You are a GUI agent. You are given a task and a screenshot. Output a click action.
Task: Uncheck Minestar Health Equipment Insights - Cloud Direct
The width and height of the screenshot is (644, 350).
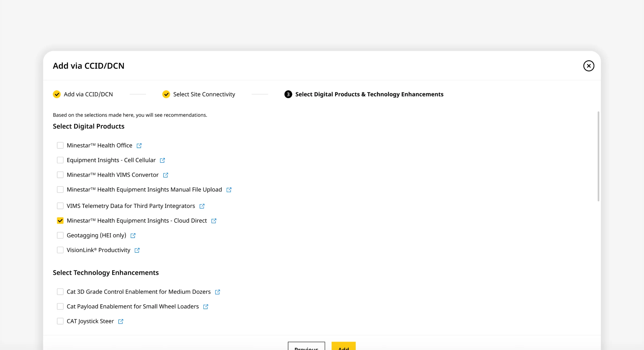pyautogui.click(x=60, y=221)
